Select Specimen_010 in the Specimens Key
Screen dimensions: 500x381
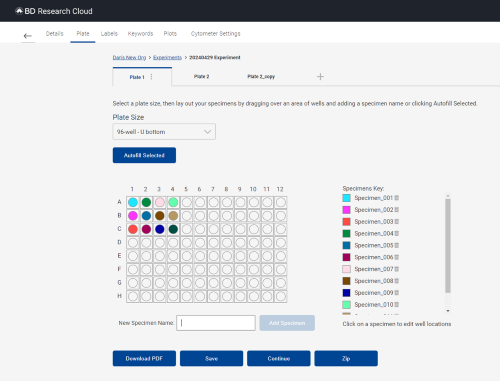tap(374, 304)
